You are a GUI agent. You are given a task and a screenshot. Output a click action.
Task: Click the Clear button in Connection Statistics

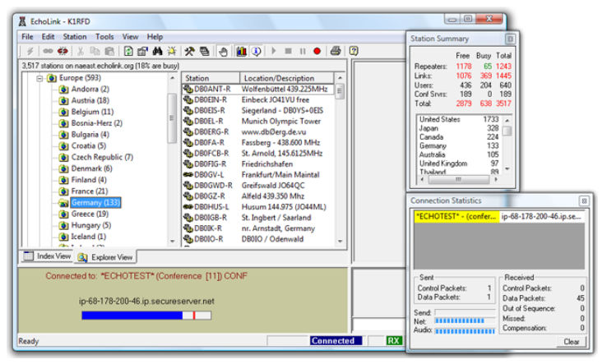[x=572, y=342]
